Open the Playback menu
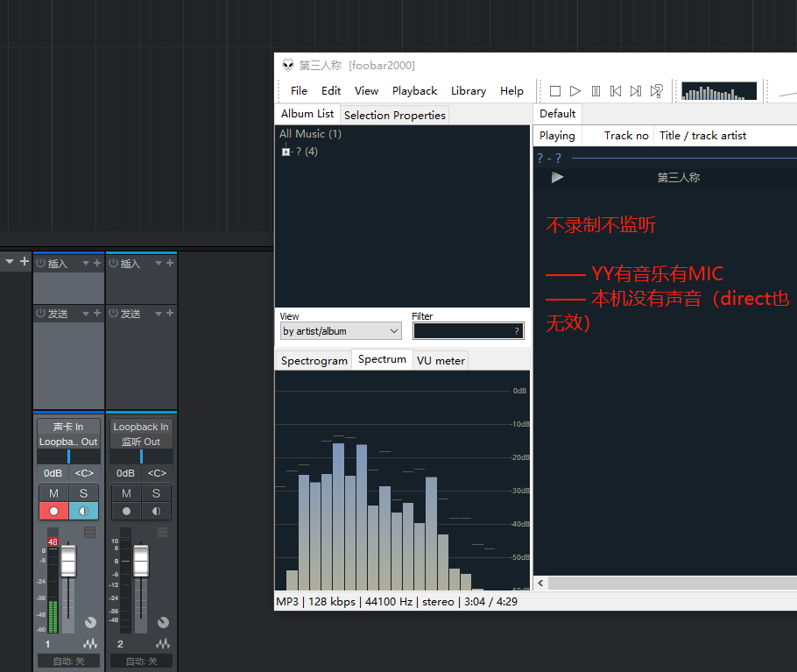 [x=414, y=90]
